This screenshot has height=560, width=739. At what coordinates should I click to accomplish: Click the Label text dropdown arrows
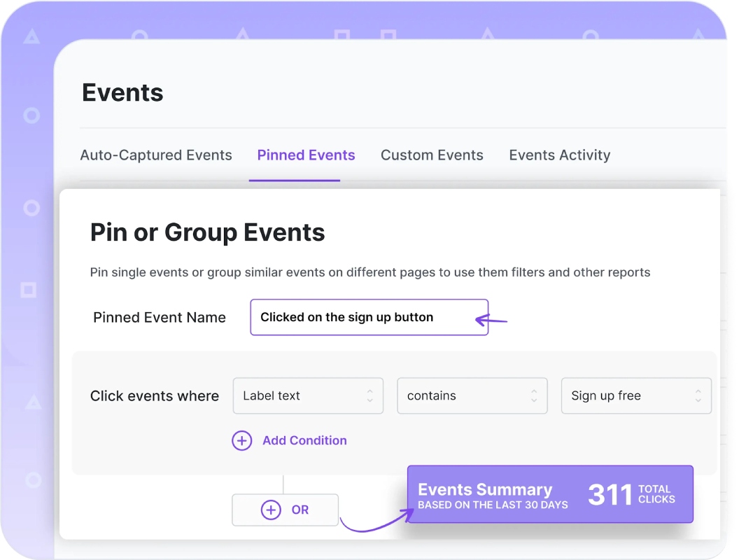(x=370, y=395)
